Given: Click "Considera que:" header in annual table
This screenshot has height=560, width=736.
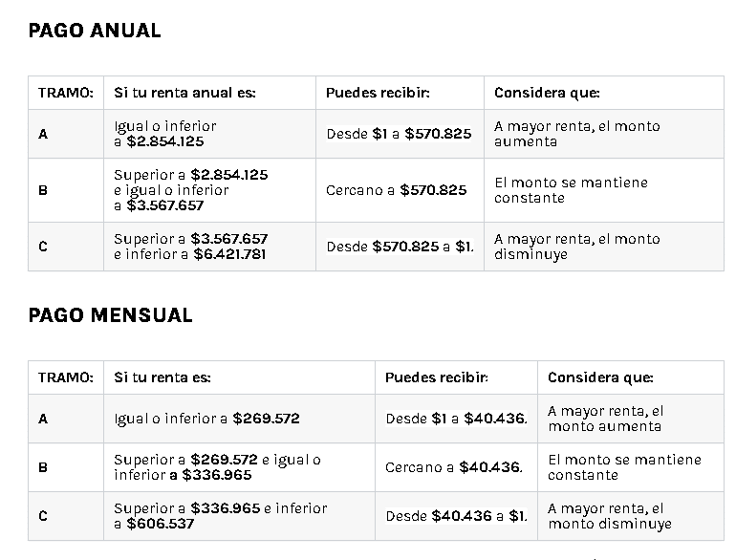Looking at the screenshot, I should [x=547, y=93].
